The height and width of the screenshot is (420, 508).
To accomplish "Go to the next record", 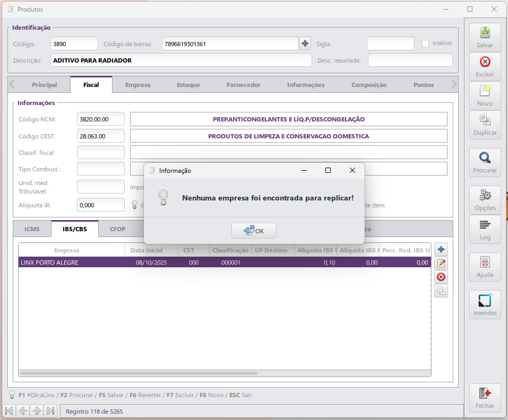I will point(37,411).
